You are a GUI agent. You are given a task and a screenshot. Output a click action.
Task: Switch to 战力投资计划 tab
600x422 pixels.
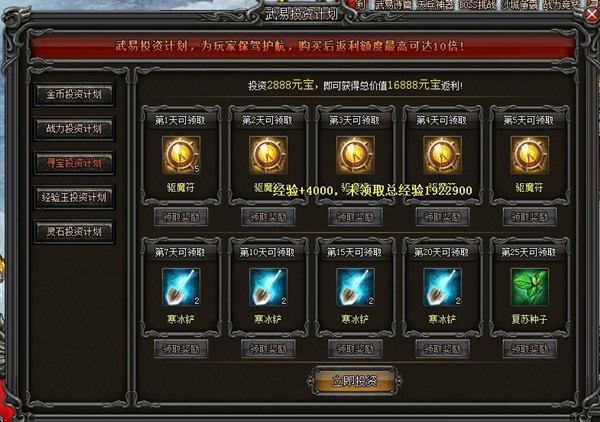pos(74,129)
